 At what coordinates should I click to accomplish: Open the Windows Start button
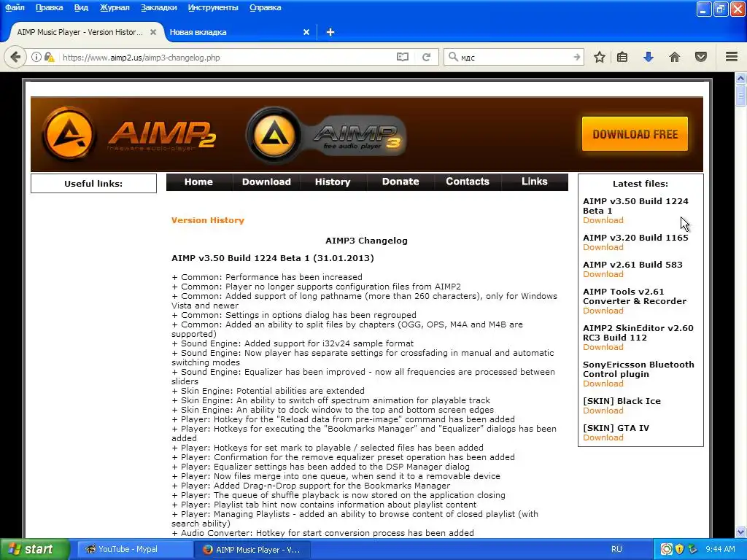coord(35,549)
